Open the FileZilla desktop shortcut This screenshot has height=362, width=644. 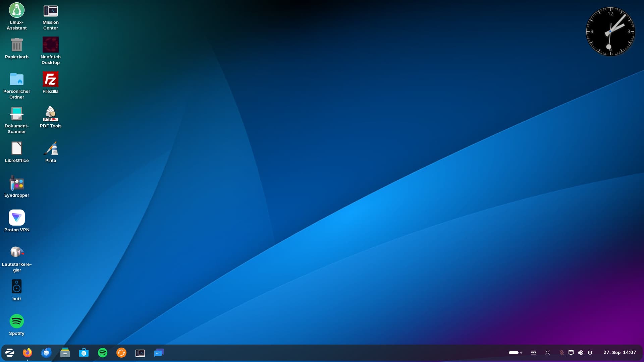pos(51,79)
